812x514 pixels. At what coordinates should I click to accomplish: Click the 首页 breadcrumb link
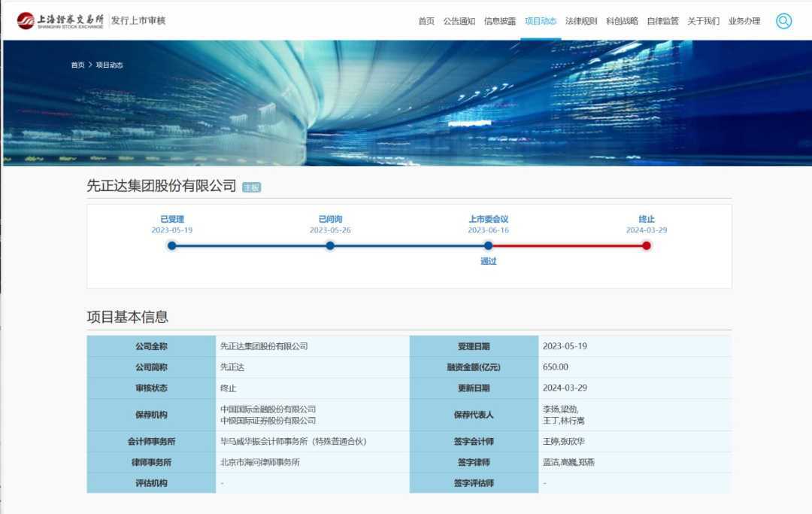point(77,65)
